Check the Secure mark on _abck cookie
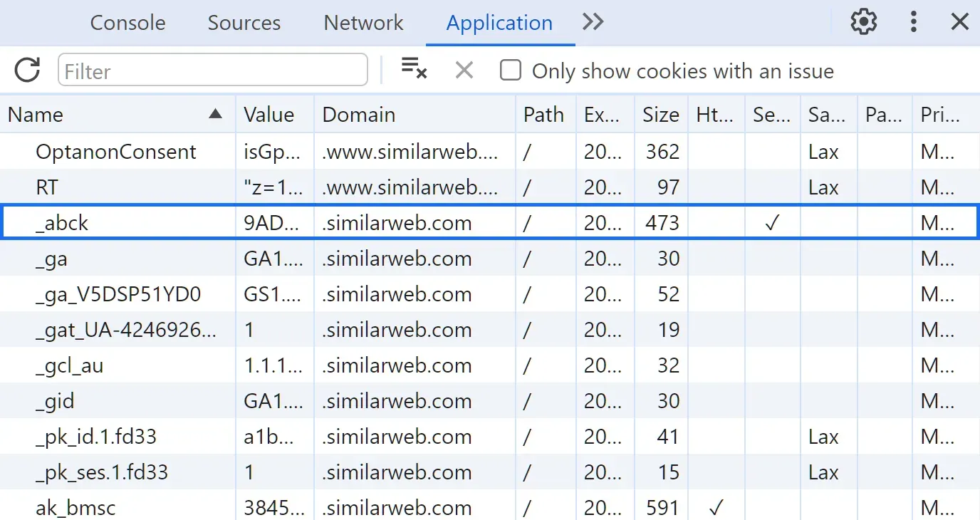Viewport: 980px width, 520px height. click(x=771, y=222)
